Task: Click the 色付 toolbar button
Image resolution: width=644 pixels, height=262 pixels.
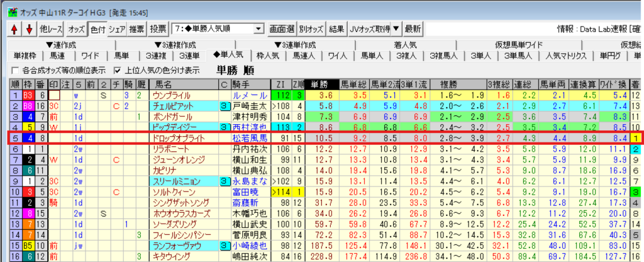Action: tap(97, 29)
